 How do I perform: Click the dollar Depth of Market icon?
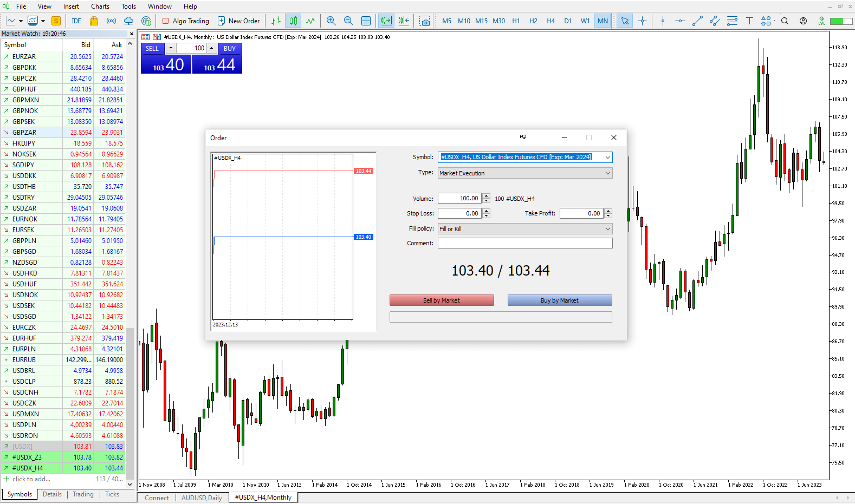56,21
